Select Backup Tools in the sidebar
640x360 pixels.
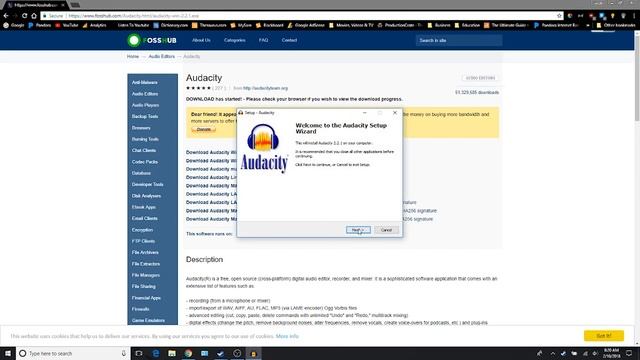tap(145, 116)
